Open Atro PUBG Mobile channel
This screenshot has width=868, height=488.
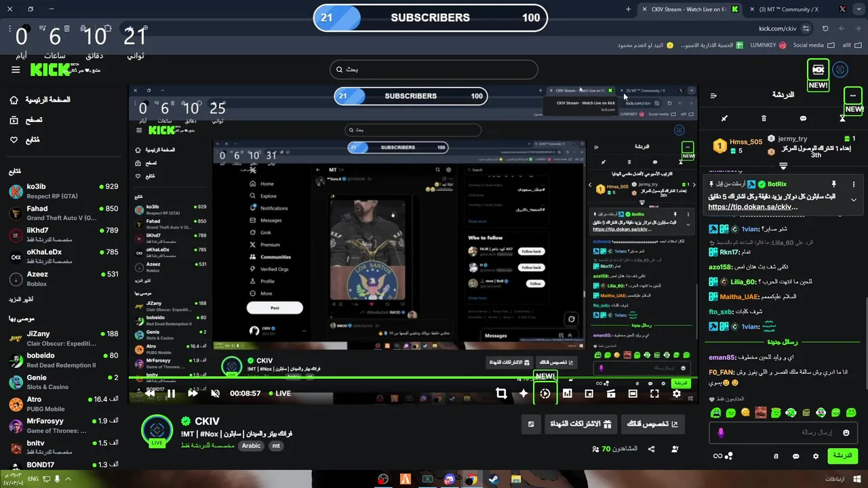(x=64, y=404)
